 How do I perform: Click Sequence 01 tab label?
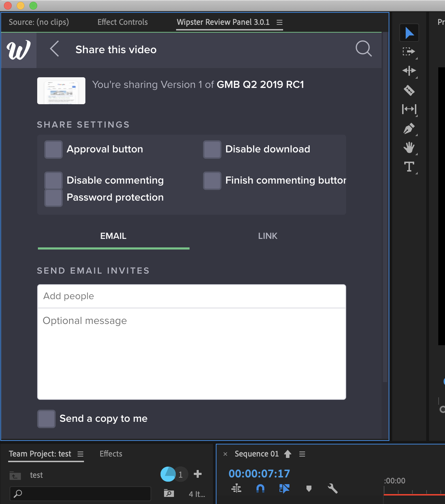pos(257,454)
